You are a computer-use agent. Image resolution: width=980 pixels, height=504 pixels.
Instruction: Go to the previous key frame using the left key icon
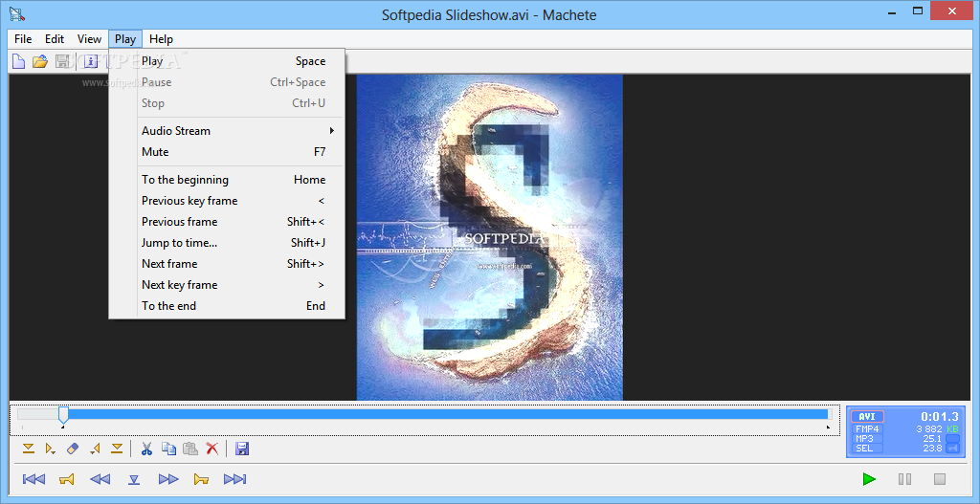pos(67,479)
